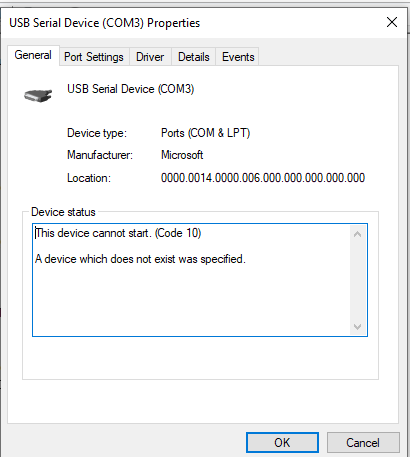Select the Details tab

point(194,57)
